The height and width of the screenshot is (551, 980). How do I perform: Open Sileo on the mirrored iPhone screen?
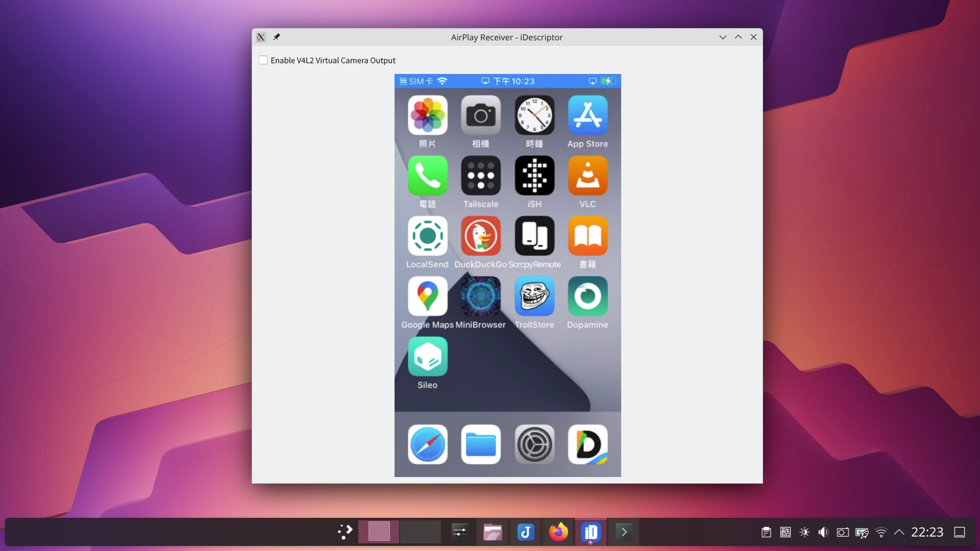428,357
